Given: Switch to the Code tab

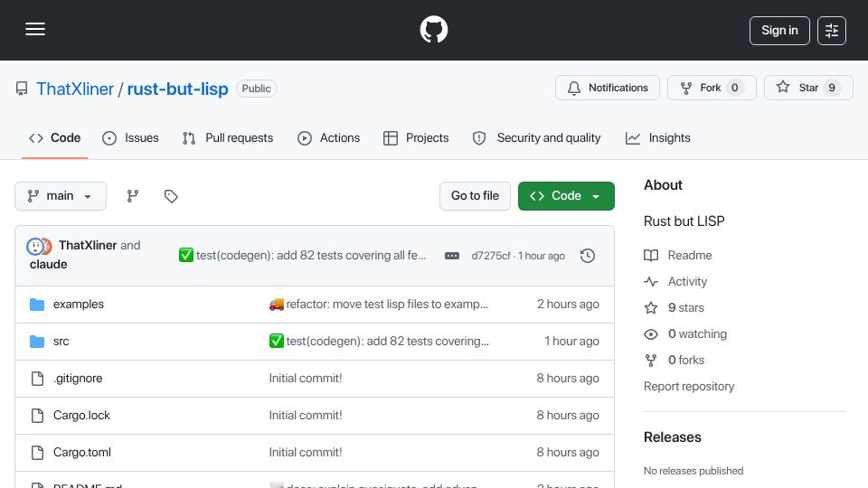Looking at the screenshot, I should tap(55, 137).
